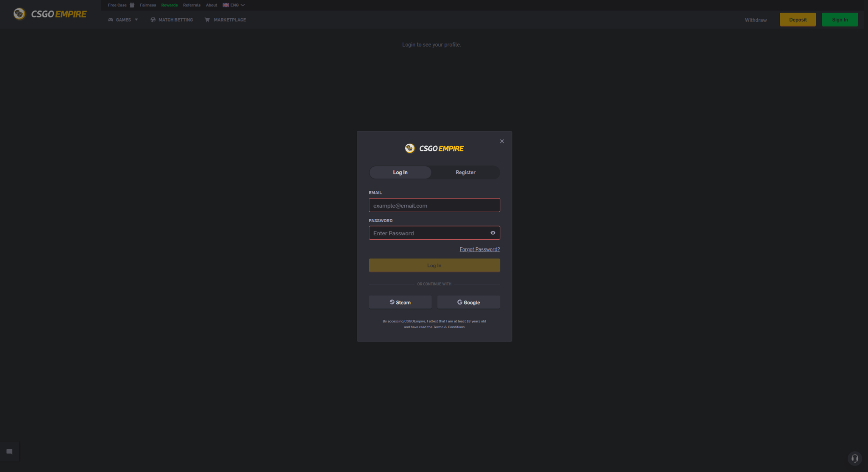Click the 'Login to see your profile.' text
This screenshot has height=472, width=868.
pos(431,45)
